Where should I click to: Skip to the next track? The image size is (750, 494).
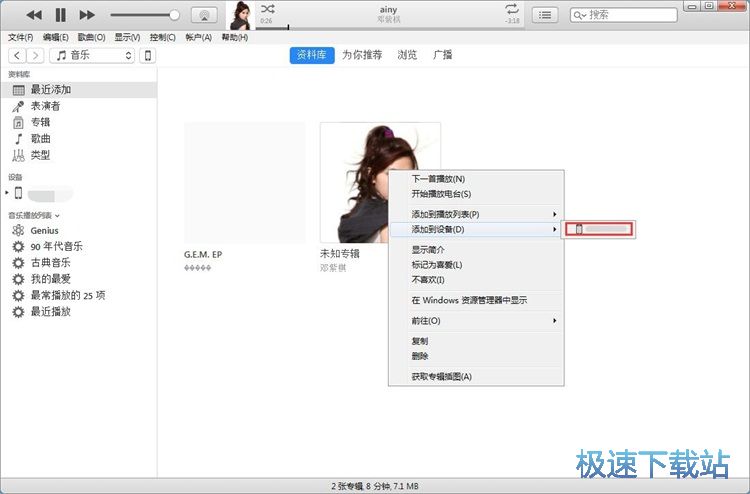pos(87,15)
